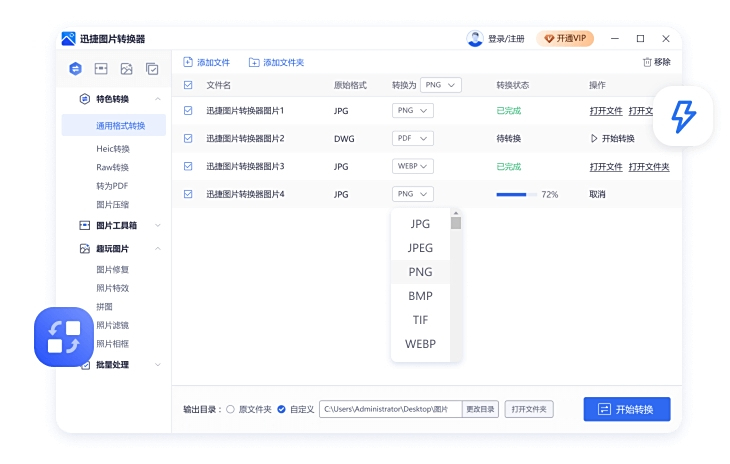730x464 pixels.
Task: Collapse the 特色转换 sidebar section
Action: pos(158,99)
